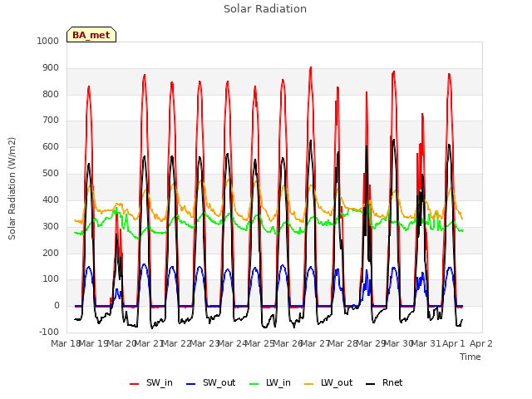Click the 600 y-axis tick label
Image resolution: width=532 pixels, height=399 pixels.
click(51, 146)
